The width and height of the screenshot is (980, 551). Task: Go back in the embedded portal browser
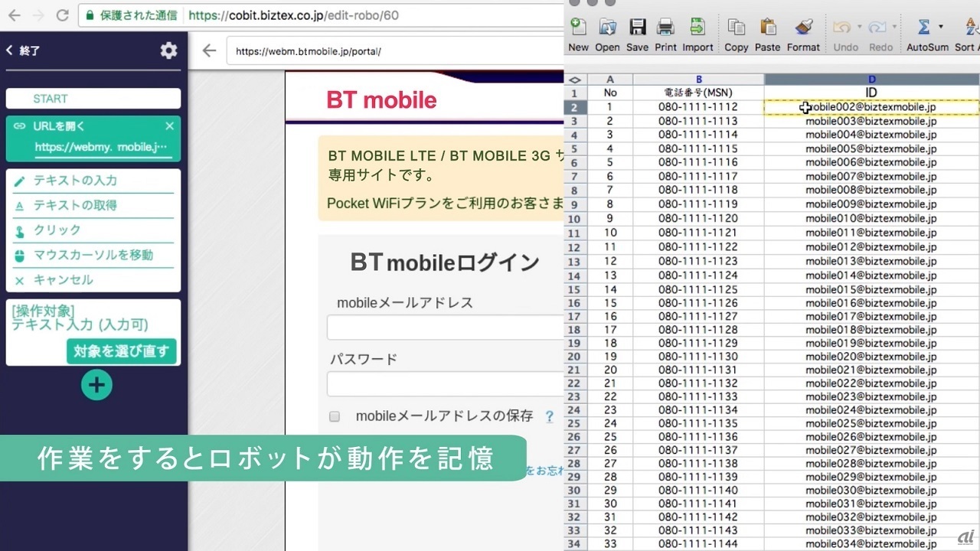click(x=209, y=51)
